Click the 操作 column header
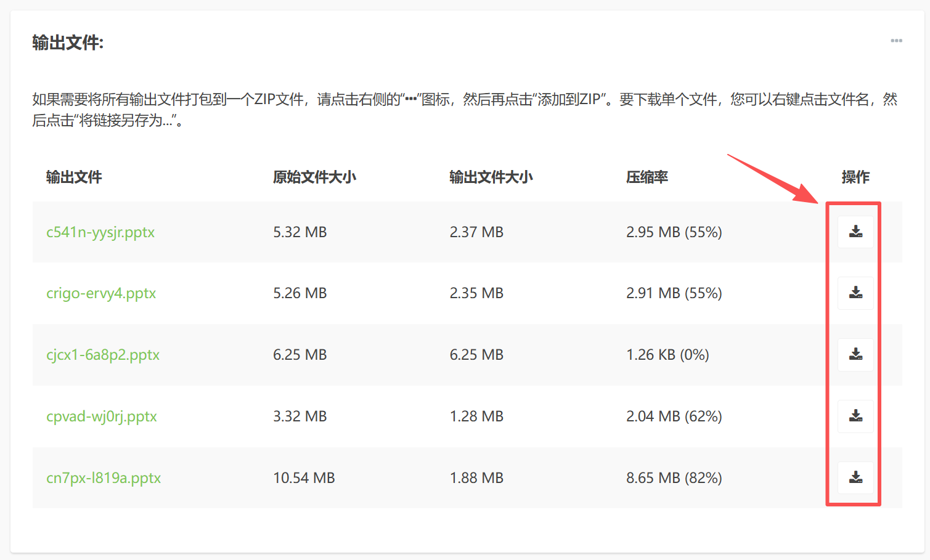The image size is (930, 560). (855, 177)
